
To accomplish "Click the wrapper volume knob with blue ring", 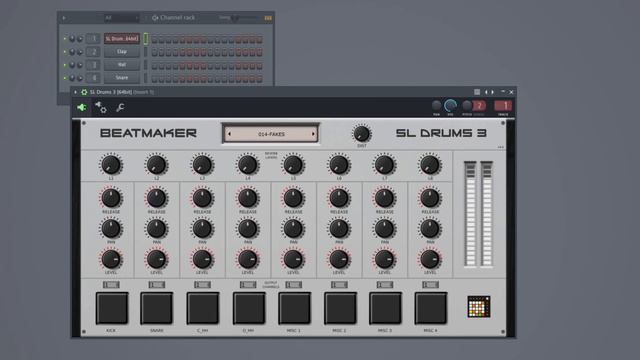I will point(451,106).
